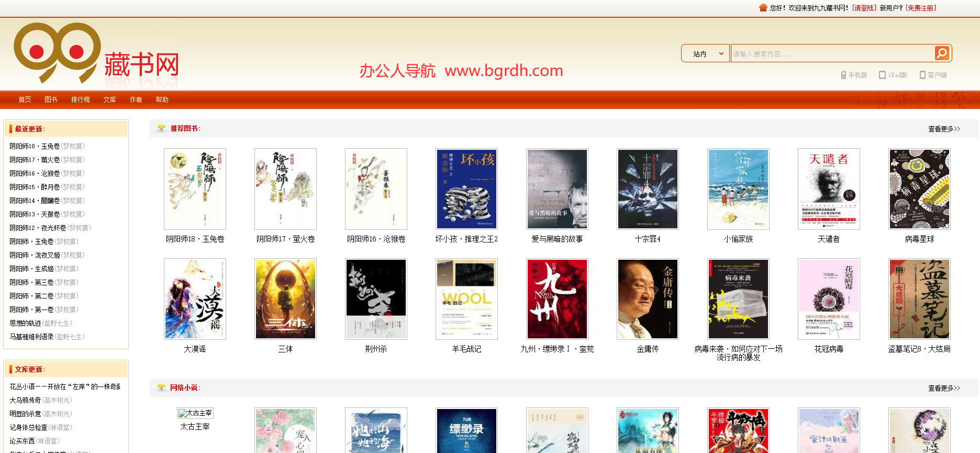Focus the search input field

[x=832, y=53]
